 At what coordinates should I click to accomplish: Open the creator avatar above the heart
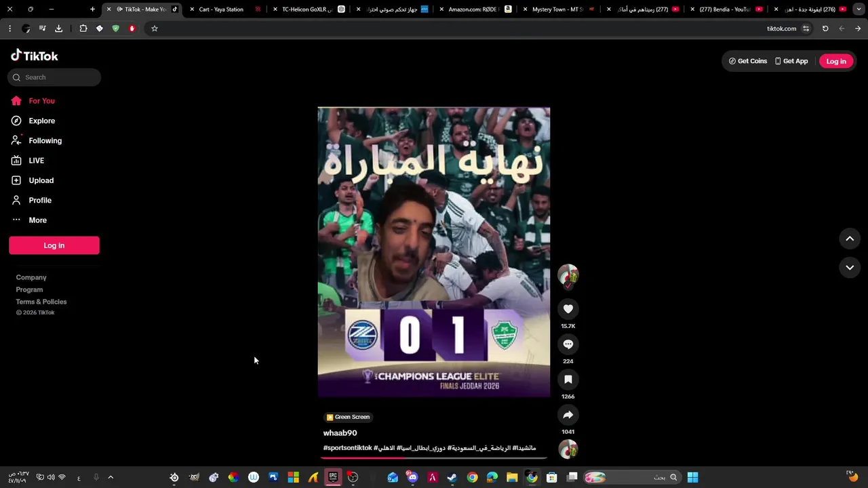coord(568,275)
